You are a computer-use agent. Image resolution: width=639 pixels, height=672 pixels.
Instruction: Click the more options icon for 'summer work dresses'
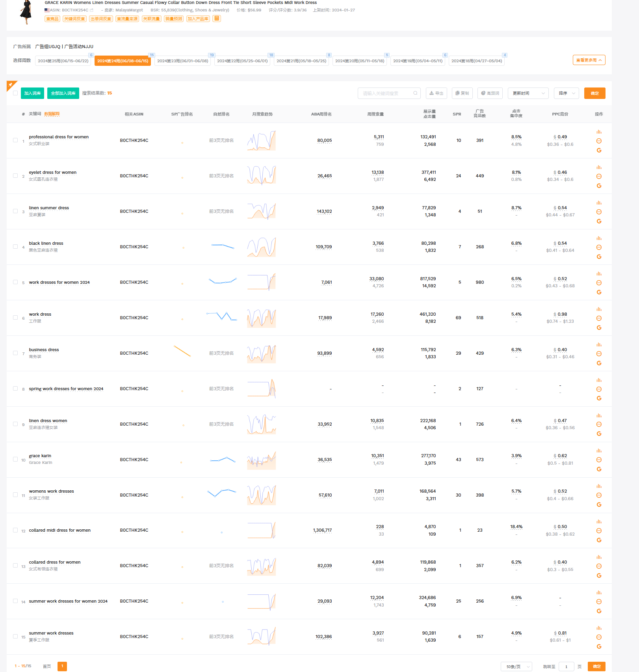[599, 637]
